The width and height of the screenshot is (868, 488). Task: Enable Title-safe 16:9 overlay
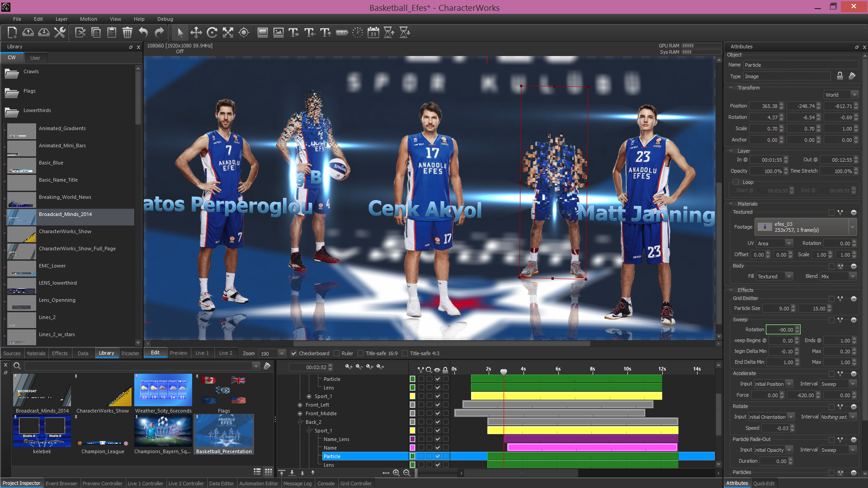click(360, 353)
